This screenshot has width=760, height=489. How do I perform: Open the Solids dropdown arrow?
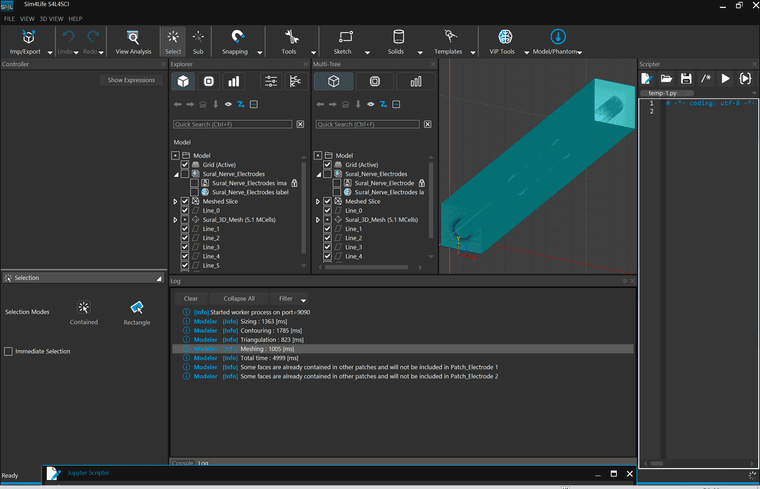coord(420,52)
